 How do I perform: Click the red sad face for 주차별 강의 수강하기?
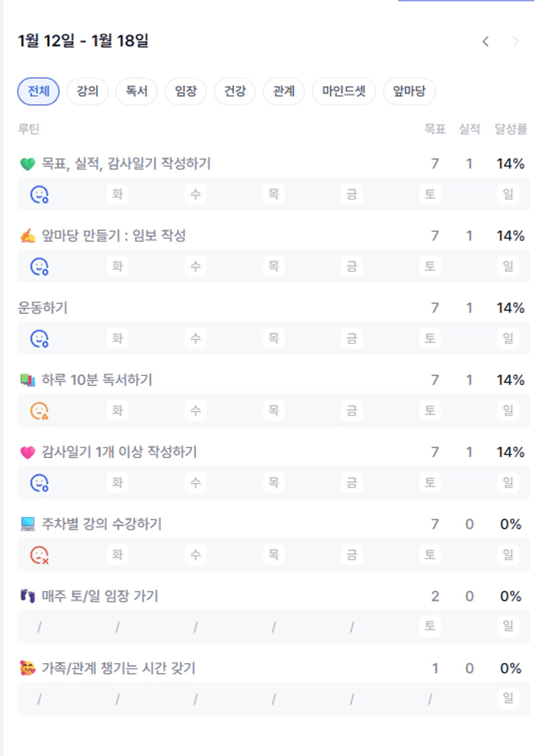(x=39, y=555)
